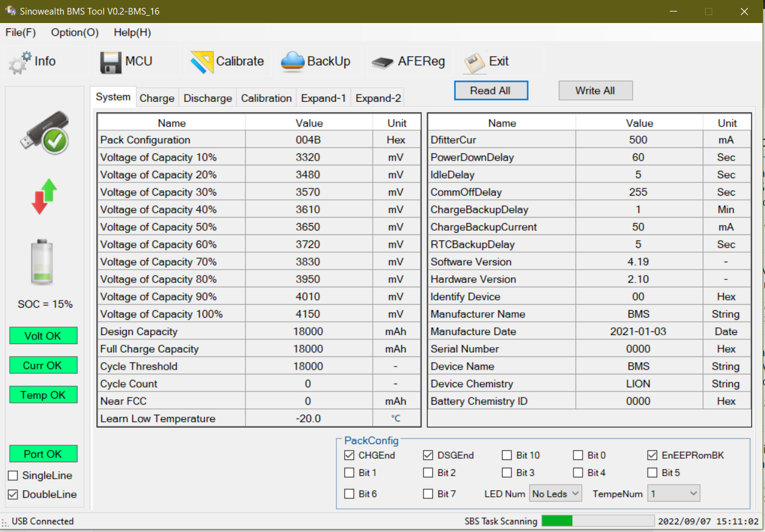Open the File menu
Viewport: 765px width, 532px height.
[20, 33]
